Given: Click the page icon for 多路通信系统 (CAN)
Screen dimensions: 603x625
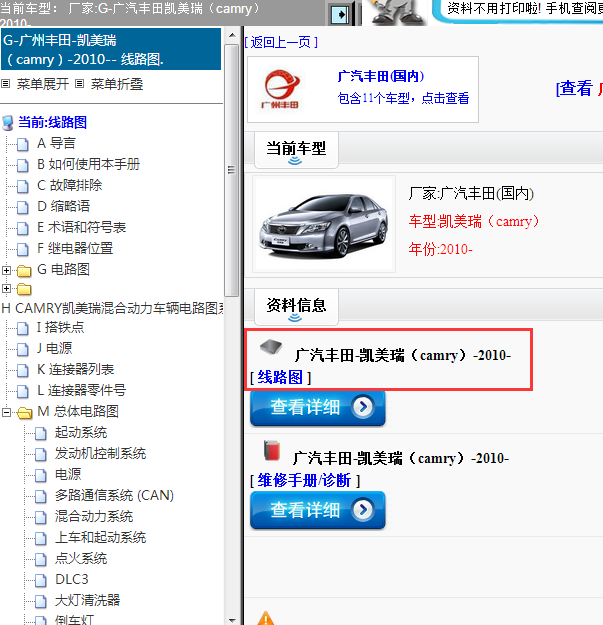Looking at the screenshot, I should click(41, 496).
